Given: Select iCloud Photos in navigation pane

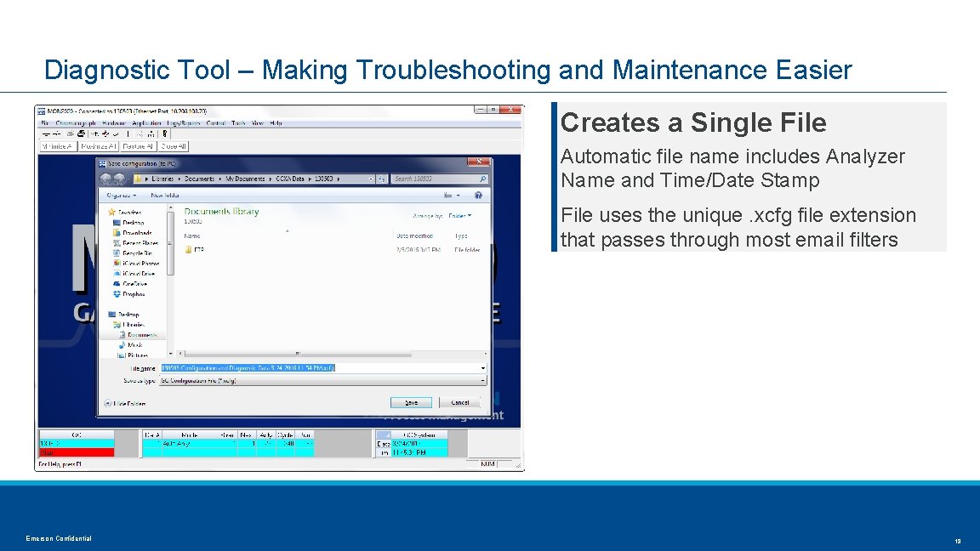Looking at the screenshot, I should (x=136, y=264).
